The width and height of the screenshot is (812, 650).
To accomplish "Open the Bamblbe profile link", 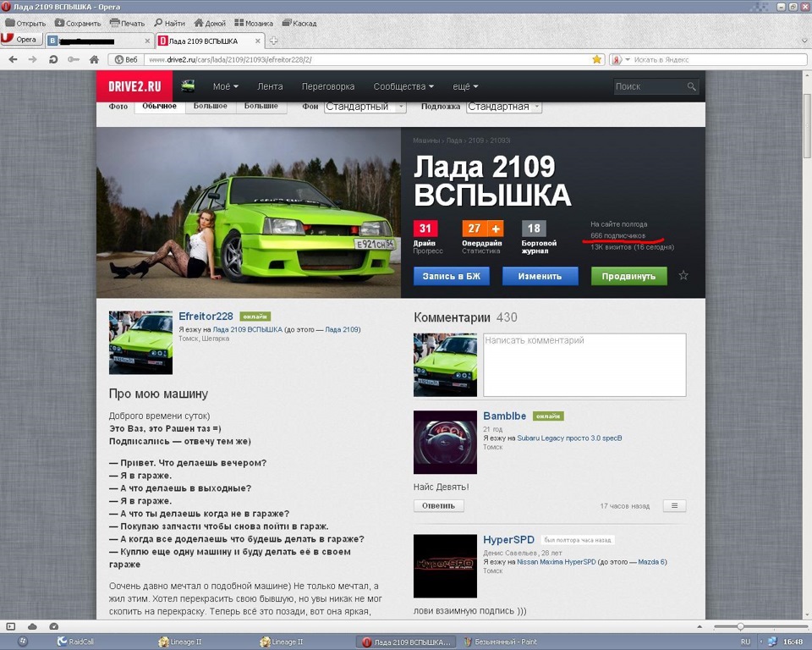I will 504,416.
